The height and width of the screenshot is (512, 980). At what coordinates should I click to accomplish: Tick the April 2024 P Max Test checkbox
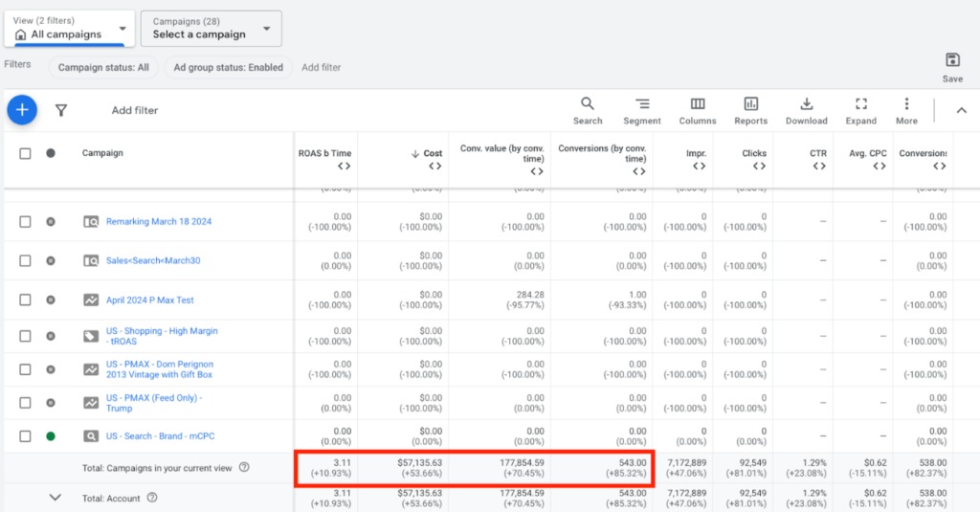tap(26, 300)
